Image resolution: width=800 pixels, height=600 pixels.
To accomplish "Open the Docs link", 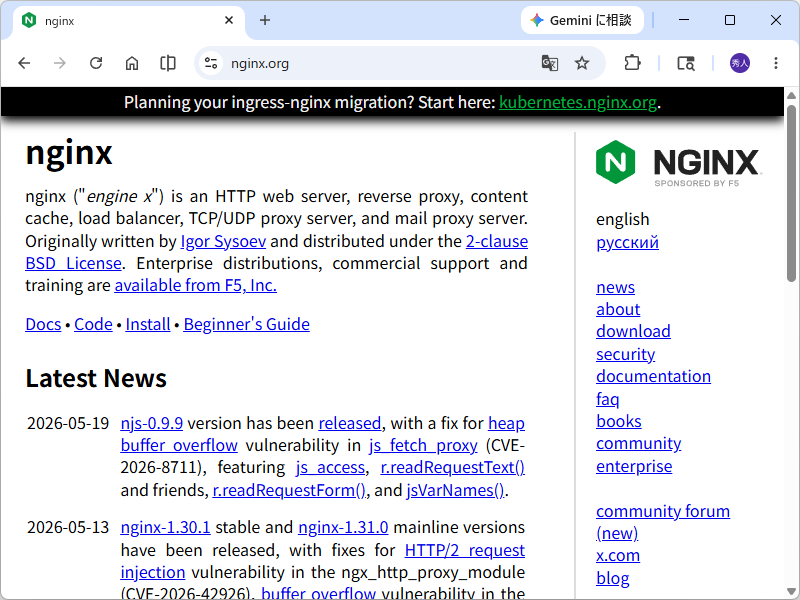I will [x=43, y=324].
